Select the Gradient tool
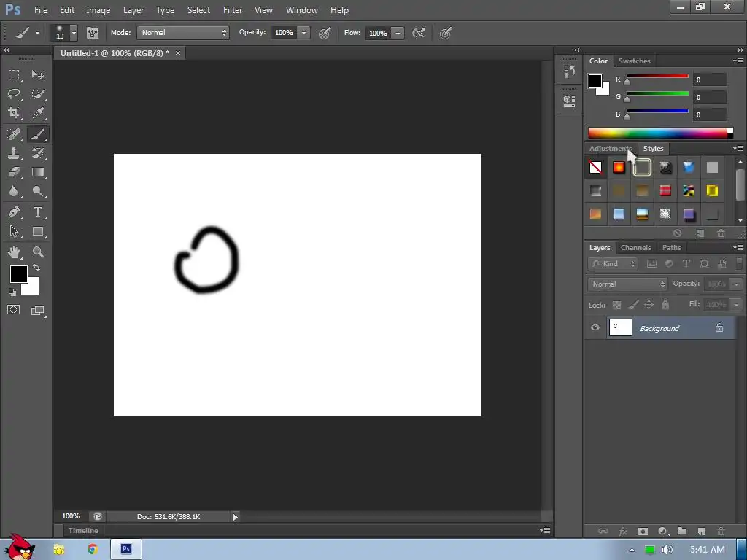747x560 pixels. [38, 172]
